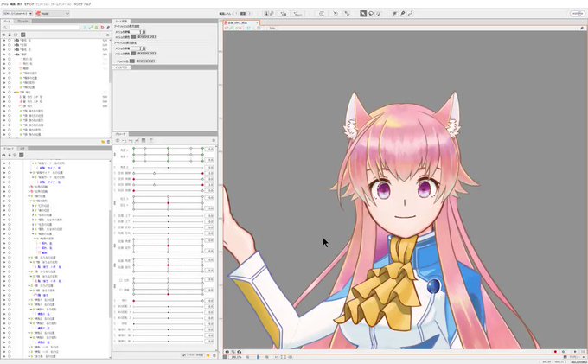
Task: Toggle eye column header in deformer panel
Action: tap(3, 155)
